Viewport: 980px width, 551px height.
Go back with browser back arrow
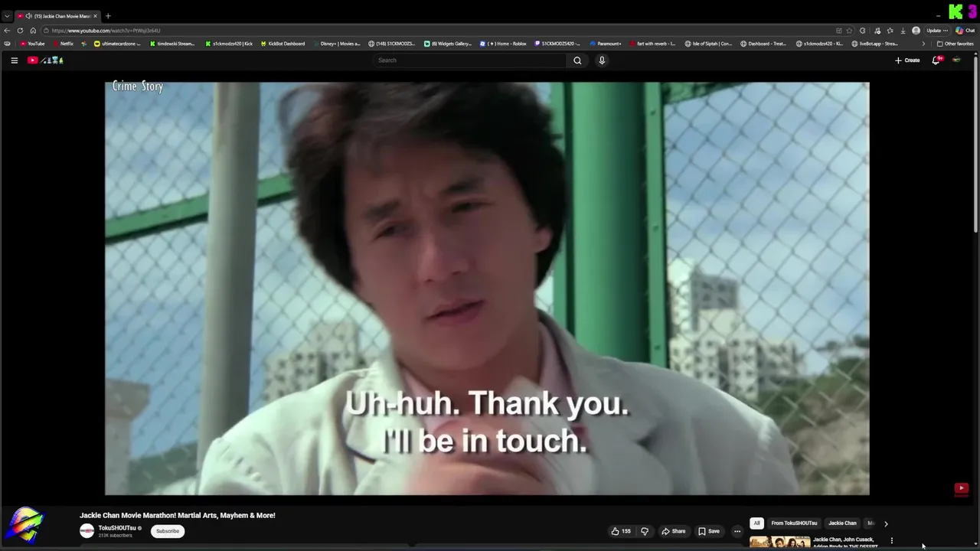7,31
